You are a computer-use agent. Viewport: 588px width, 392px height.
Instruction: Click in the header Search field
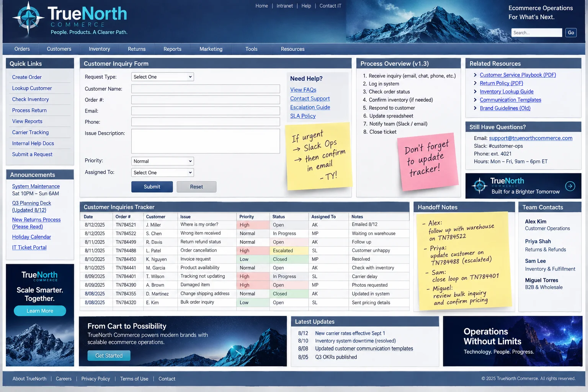(536, 33)
